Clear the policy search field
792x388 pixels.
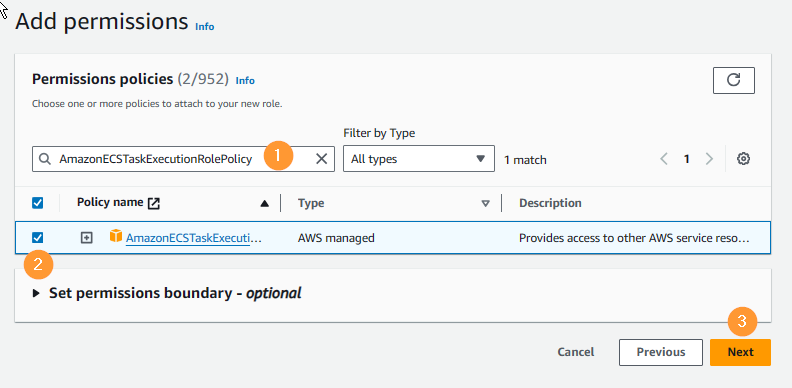321,159
